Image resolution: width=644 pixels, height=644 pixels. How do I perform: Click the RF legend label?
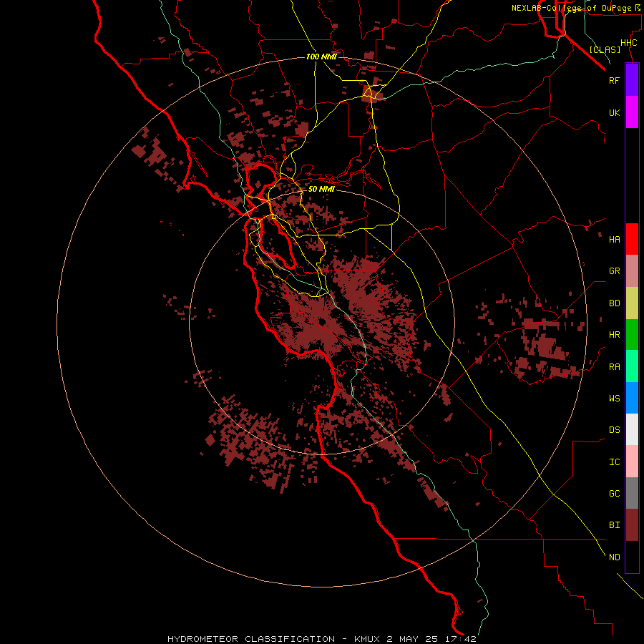click(x=614, y=80)
